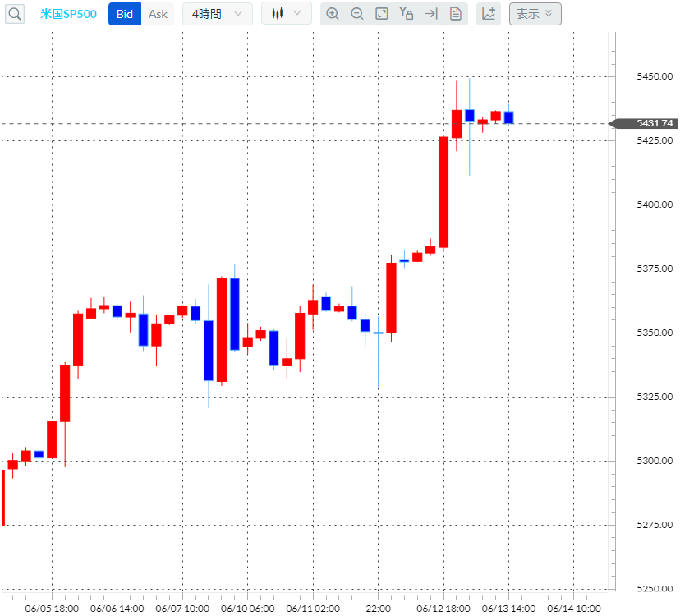Click the fit-chart-to-screen icon

pyautogui.click(x=381, y=13)
